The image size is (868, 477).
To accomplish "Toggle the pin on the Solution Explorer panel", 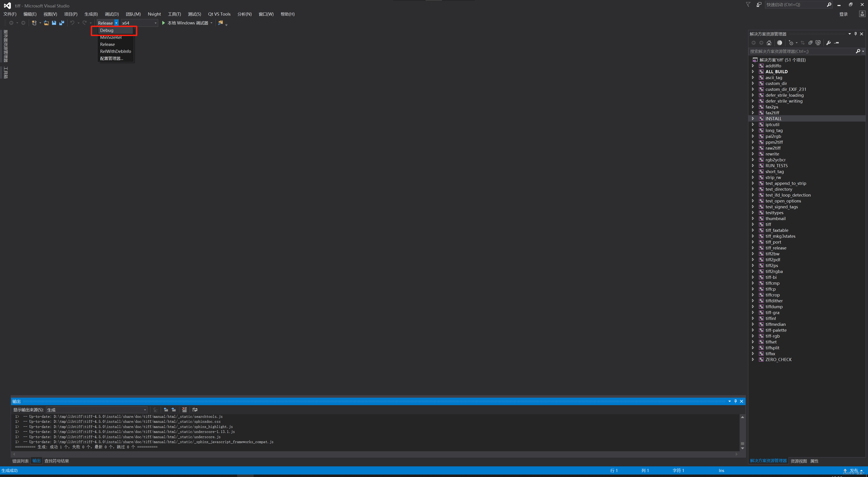I will (x=856, y=34).
